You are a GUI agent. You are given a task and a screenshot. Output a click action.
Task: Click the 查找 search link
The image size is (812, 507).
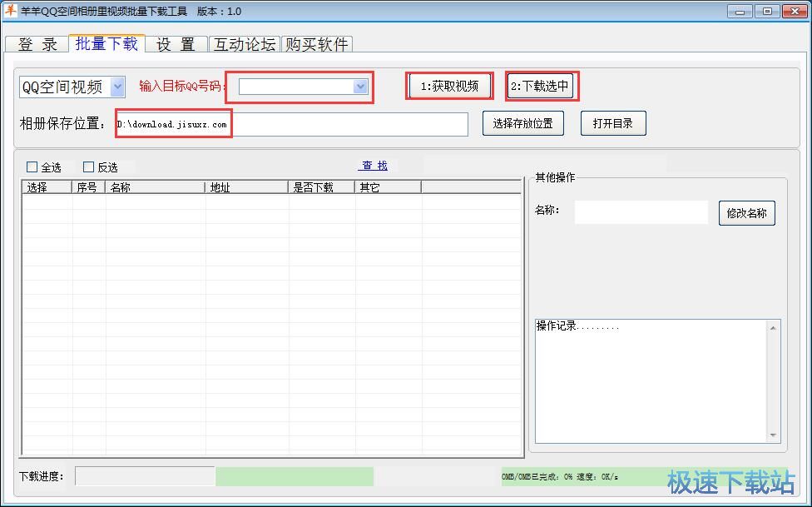[373, 166]
